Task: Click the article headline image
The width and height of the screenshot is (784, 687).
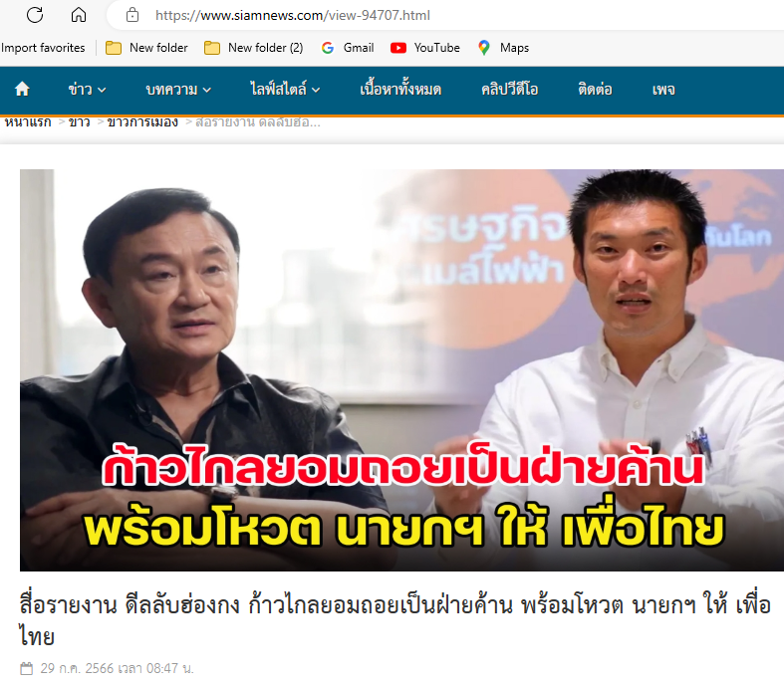Action: [x=401, y=369]
